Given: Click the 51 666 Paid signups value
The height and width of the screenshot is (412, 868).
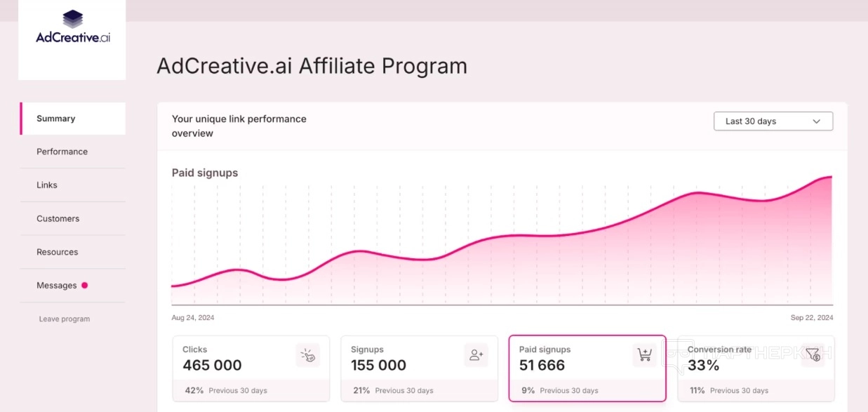Looking at the screenshot, I should pos(542,365).
